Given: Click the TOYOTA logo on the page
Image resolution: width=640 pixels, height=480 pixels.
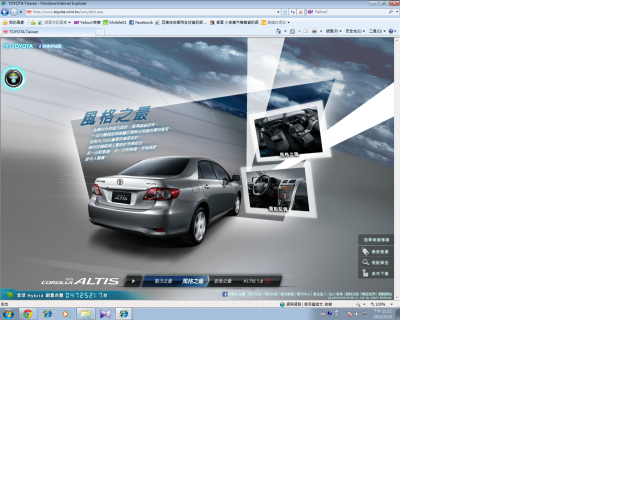Looking at the screenshot, I should [18, 46].
